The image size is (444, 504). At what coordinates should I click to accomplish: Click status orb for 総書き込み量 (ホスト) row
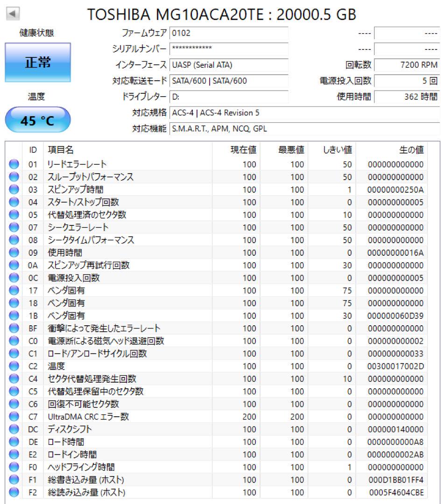click(14, 480)
